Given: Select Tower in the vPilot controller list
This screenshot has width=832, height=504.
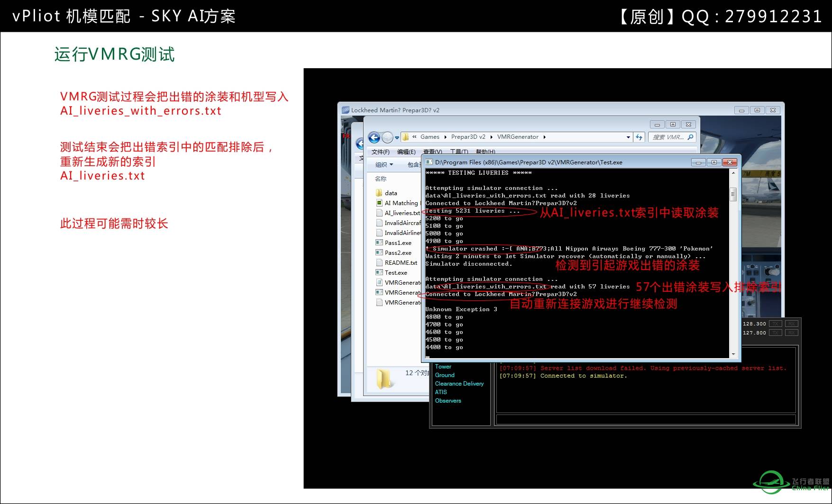Looking at the screenshot, I should click(x=443, y=367).
